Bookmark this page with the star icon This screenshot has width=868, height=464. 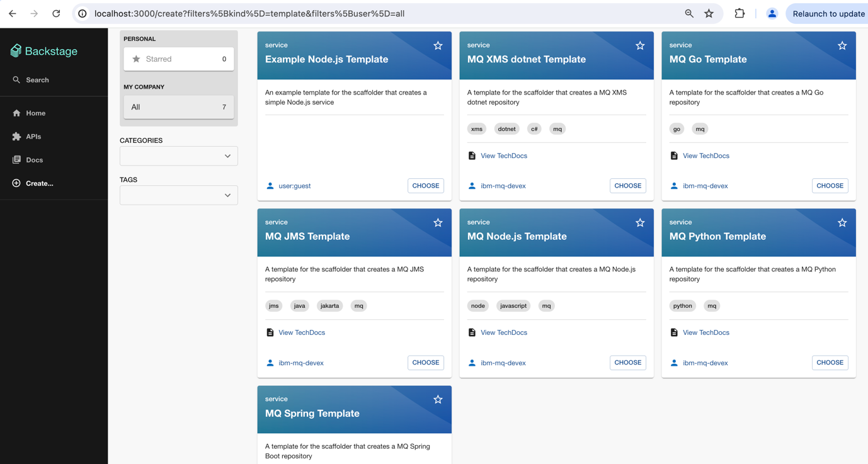click(709, 13)
